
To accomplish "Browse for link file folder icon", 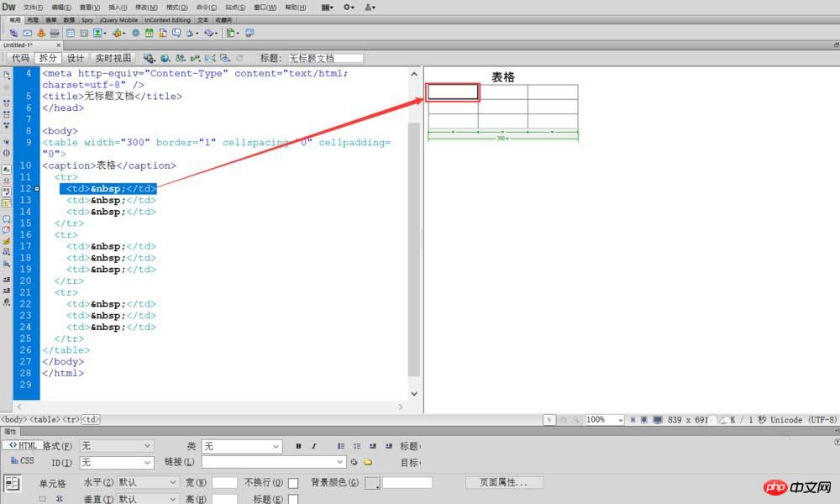I will point(368,462).
